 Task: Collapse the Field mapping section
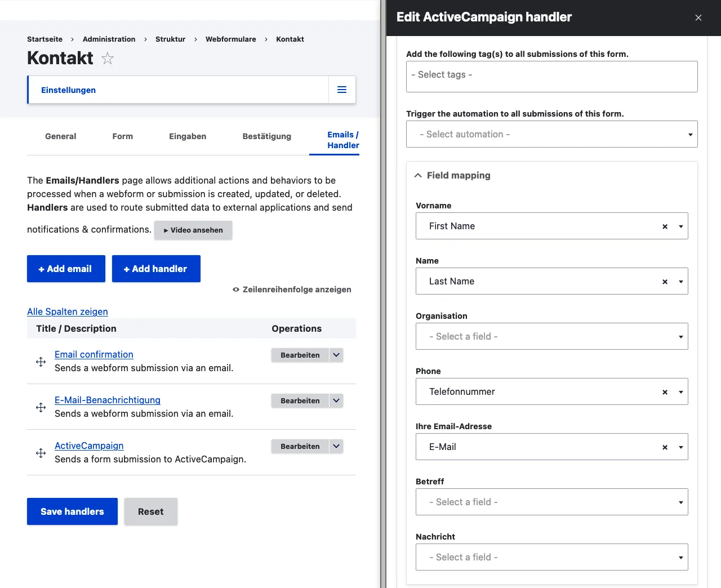tap(453, 175)
